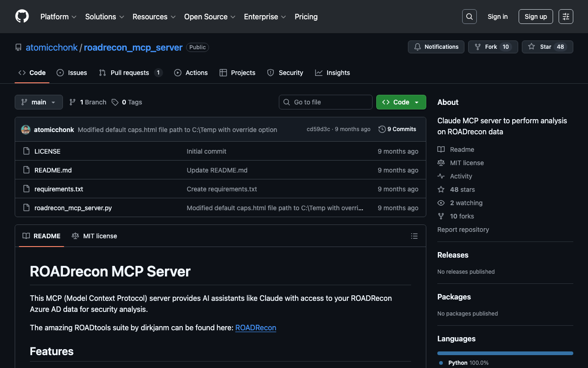Click the README outline list icon

414,236
